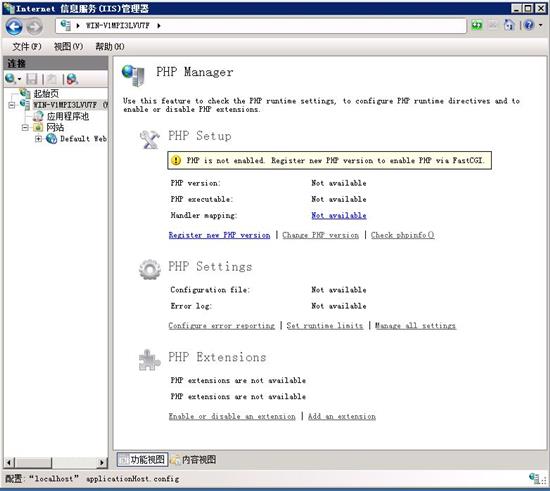
Task: Open the blue Help question mark icon
Action: tap(529, 25)
